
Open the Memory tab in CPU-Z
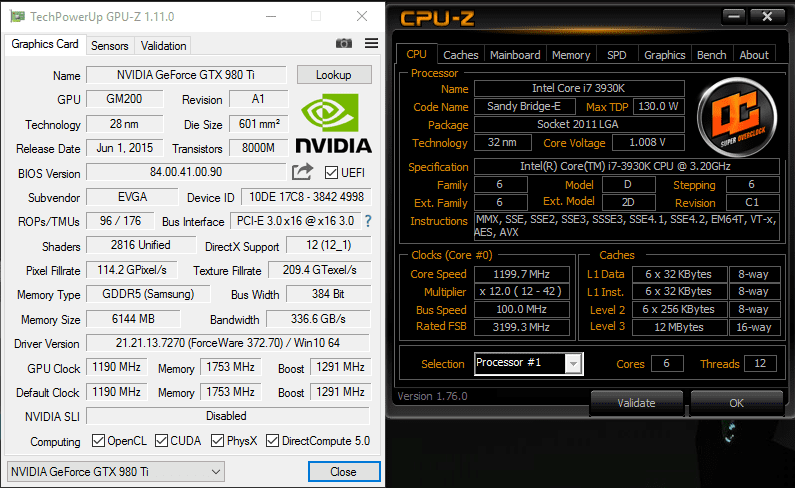tap(571, 55)
